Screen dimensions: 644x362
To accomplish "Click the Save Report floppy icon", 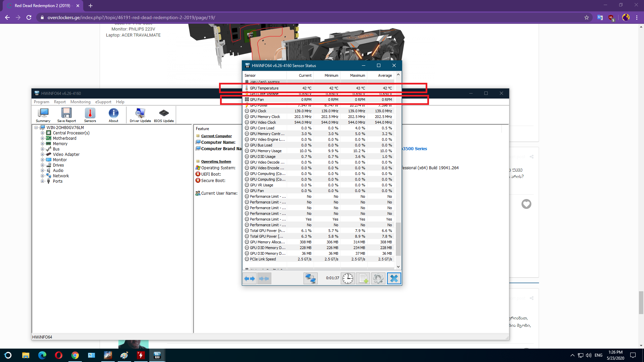I will pos(66,115).
